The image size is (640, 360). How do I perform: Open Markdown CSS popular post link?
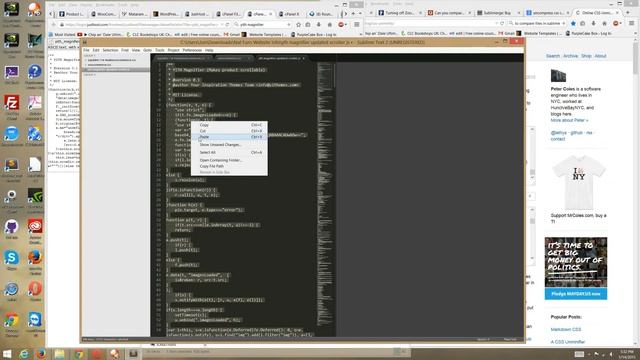[x=565, y=329]
